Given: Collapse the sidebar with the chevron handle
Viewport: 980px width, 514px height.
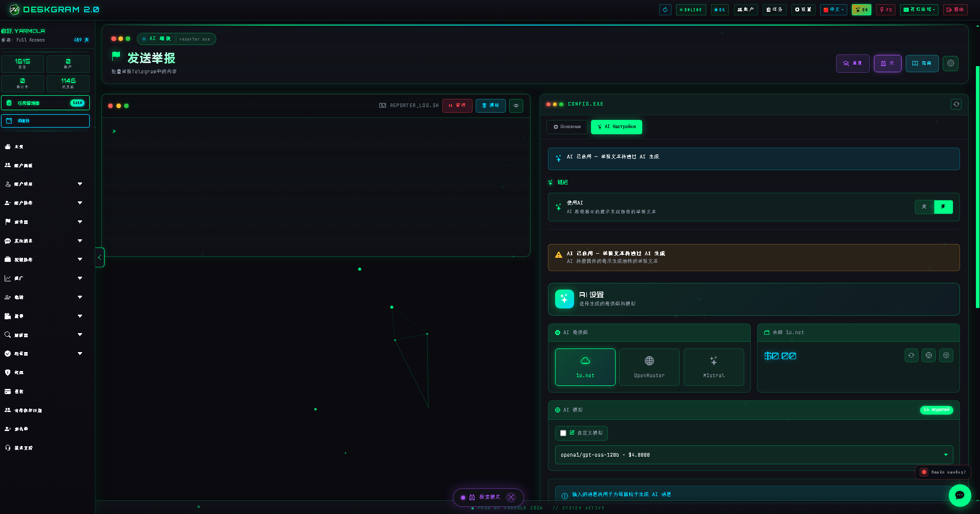Looking at the screenshot, I should pos(100,257).
